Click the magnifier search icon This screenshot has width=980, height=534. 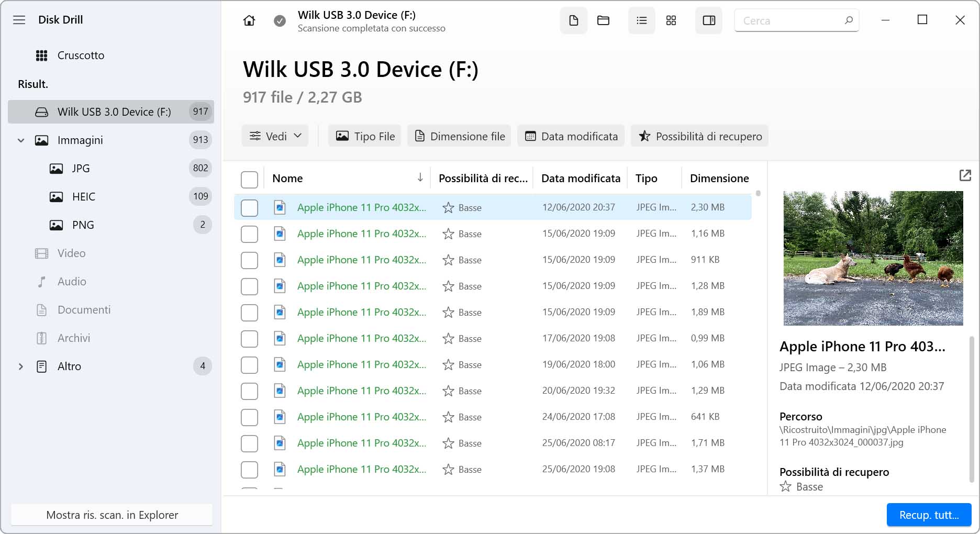[x=849, y=20]
